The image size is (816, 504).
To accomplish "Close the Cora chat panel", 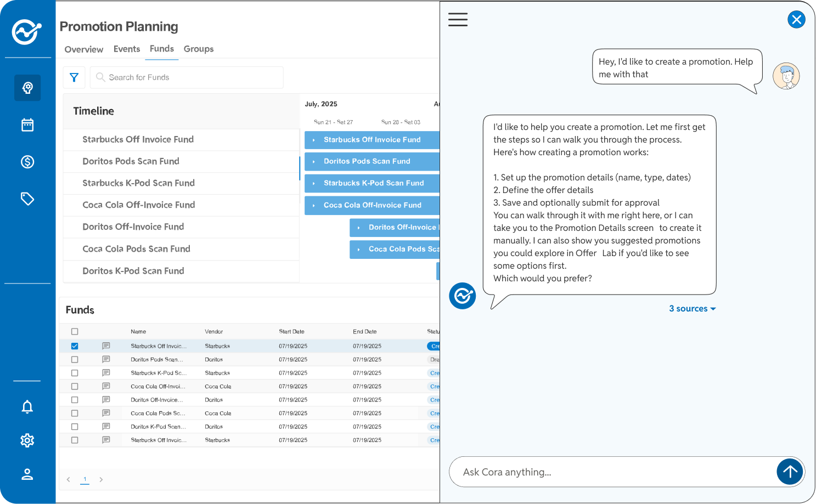I will click(796, 20).
